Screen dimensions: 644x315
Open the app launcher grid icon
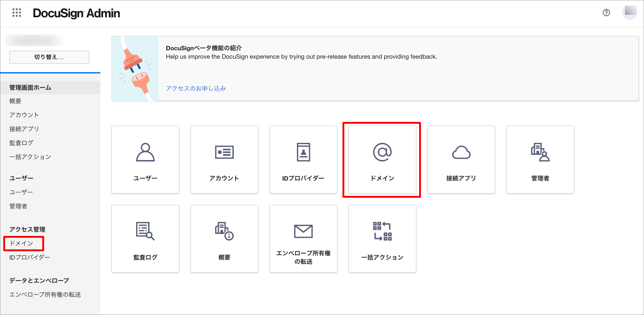coord(17,13)
